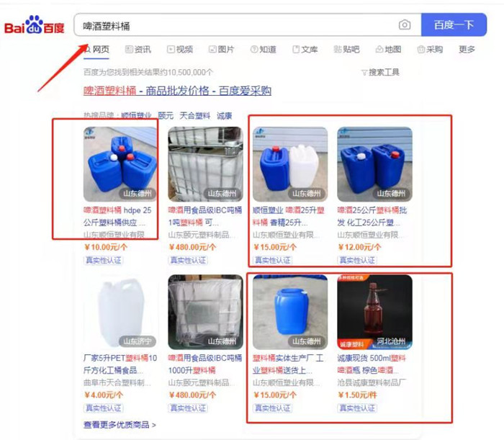Open the 资讯 news tab

(138, 49)
